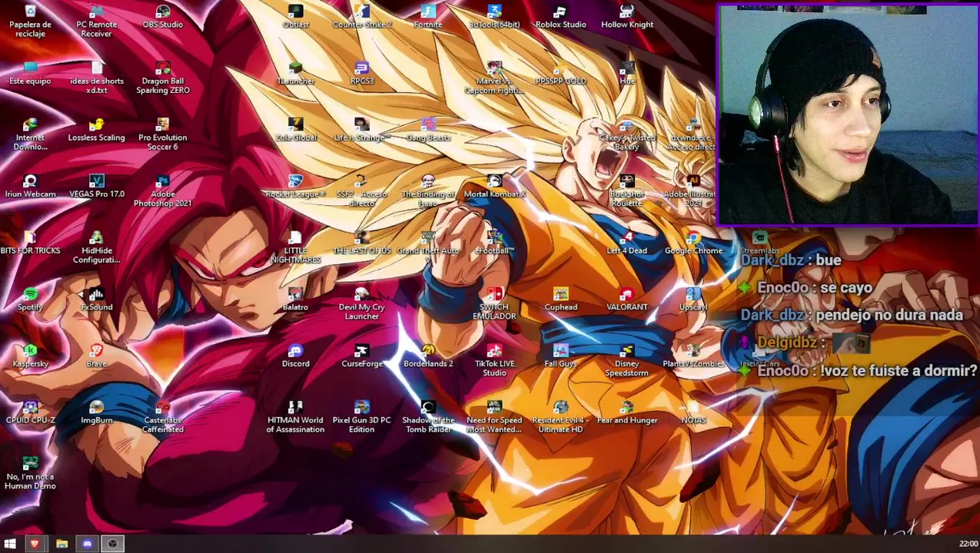Open VEGAS Pro 17.0 shortcut
The width and height of the screenshot is (980, 553).
click(x=96, y=186)
